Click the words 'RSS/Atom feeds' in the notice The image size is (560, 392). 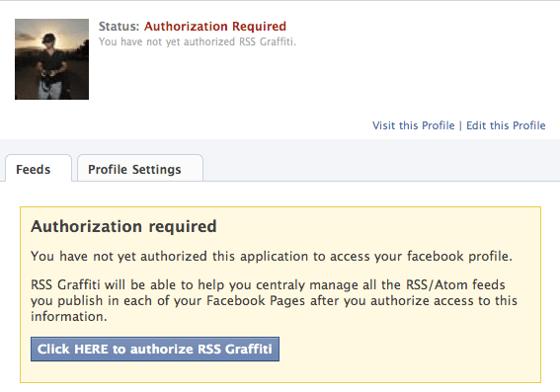455,284
